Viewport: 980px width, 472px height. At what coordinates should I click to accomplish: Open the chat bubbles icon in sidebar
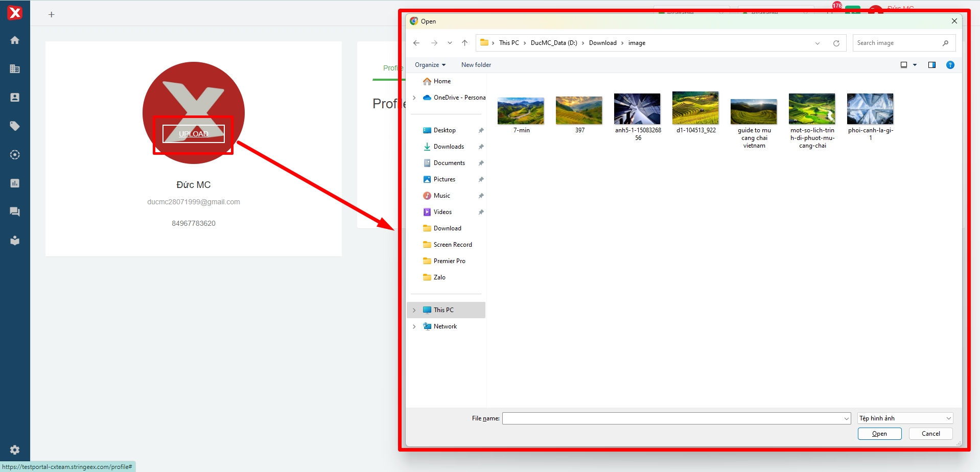(15, 212)
